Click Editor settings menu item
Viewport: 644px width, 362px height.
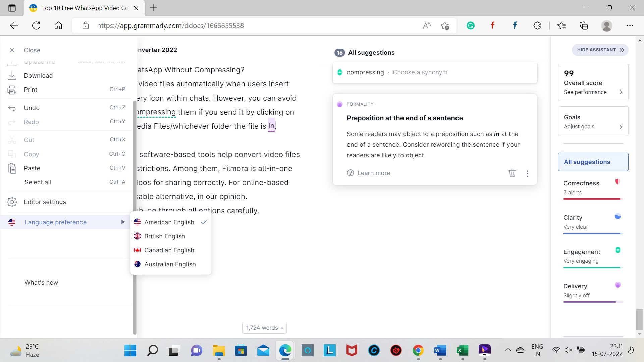pos(45,202)
